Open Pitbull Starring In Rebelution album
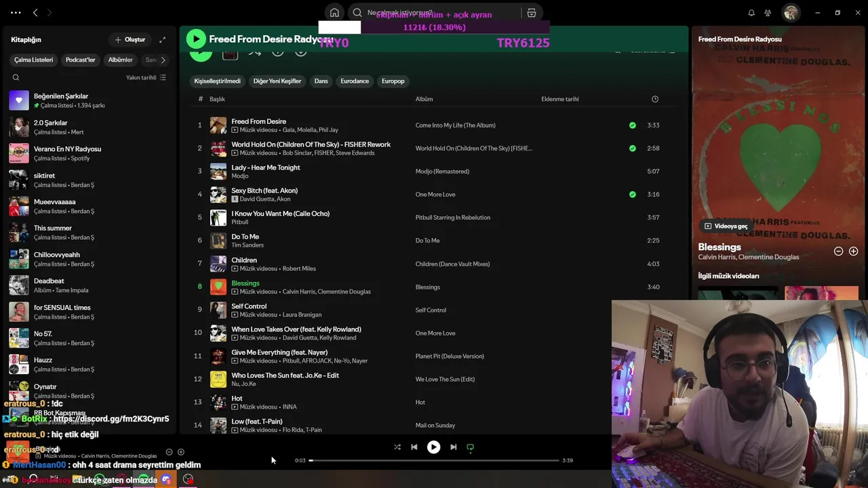The width and height of the screenshot is (868, 488). pos(453,218)
